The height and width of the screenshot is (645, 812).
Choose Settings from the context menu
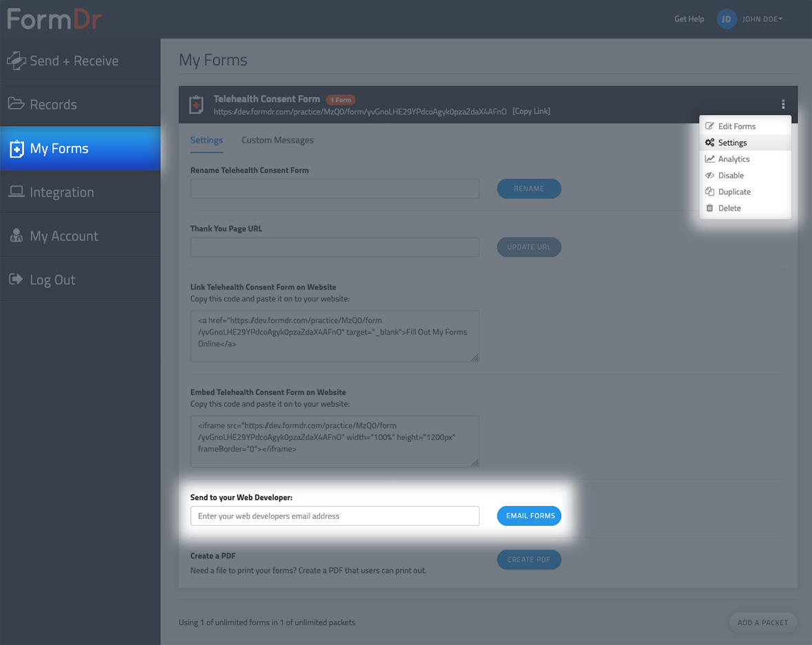745,142
